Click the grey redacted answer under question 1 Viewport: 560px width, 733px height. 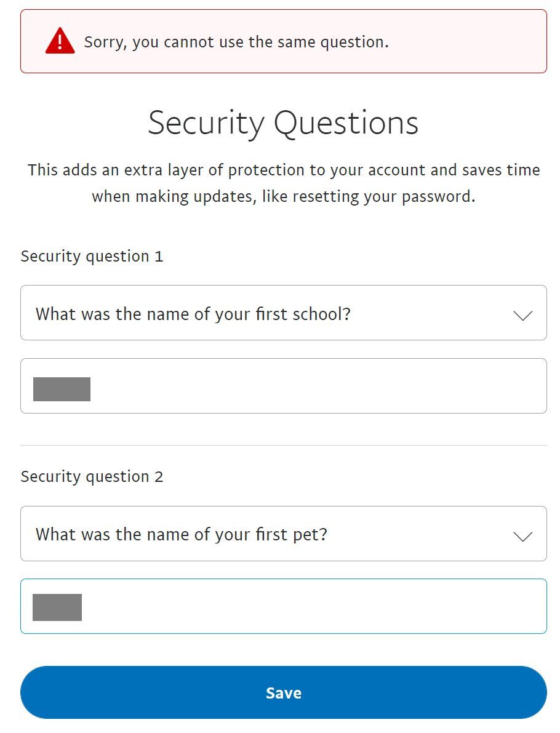[62, 389]
